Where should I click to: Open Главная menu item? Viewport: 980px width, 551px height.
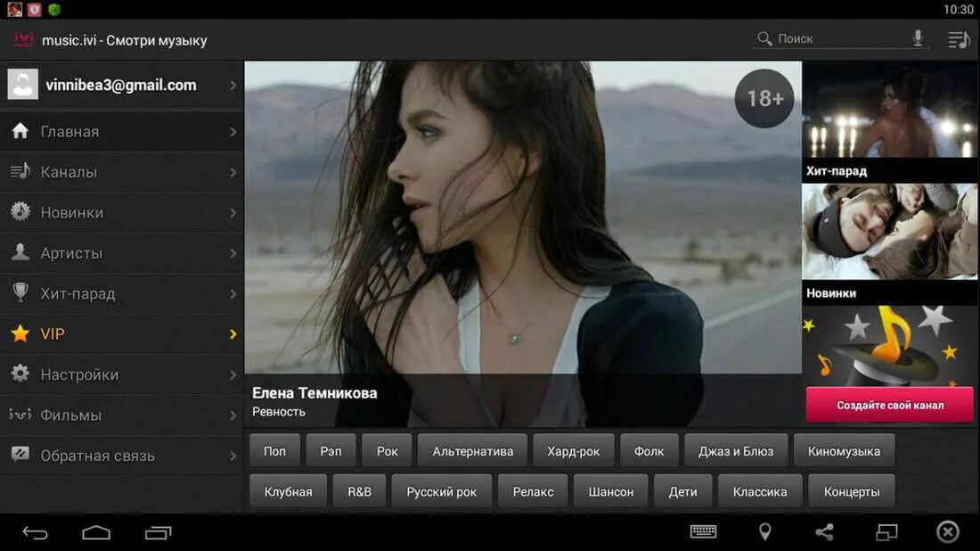(122, 131)
